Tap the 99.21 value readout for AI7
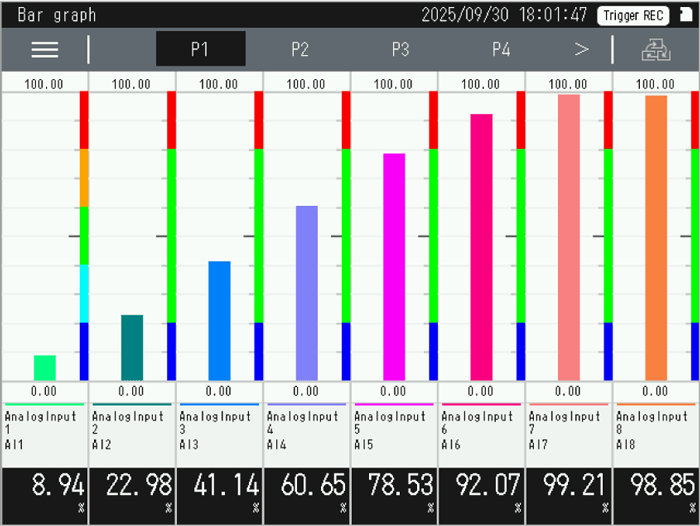Screen dimensions: 700x526 (568, 487)
